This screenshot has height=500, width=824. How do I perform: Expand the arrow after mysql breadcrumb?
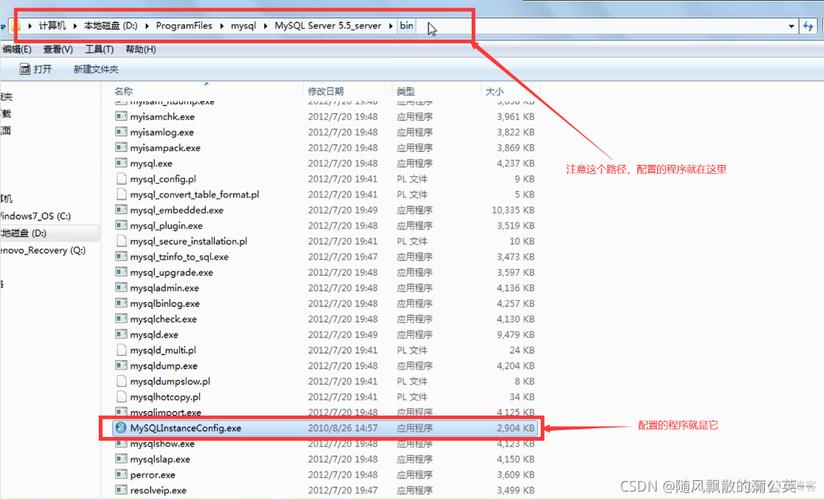(265, 26)
